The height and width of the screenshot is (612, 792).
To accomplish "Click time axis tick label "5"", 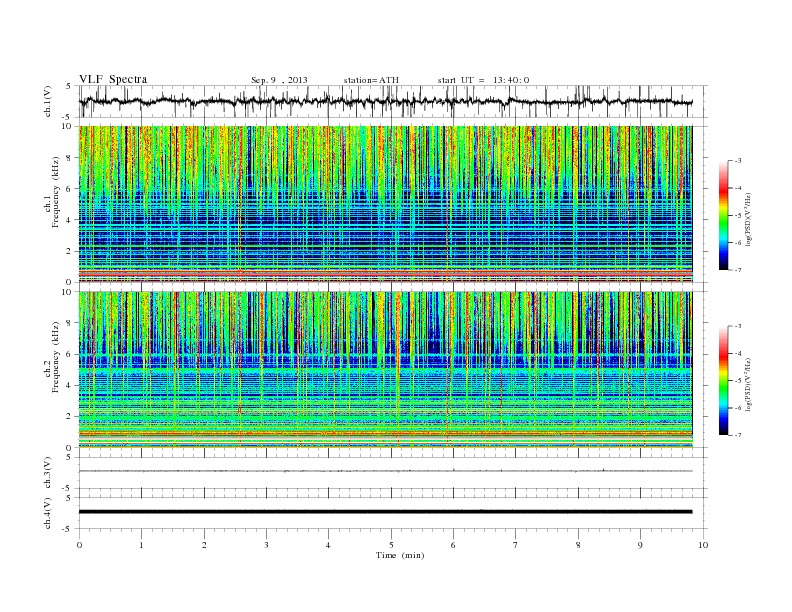I will 391,545.
